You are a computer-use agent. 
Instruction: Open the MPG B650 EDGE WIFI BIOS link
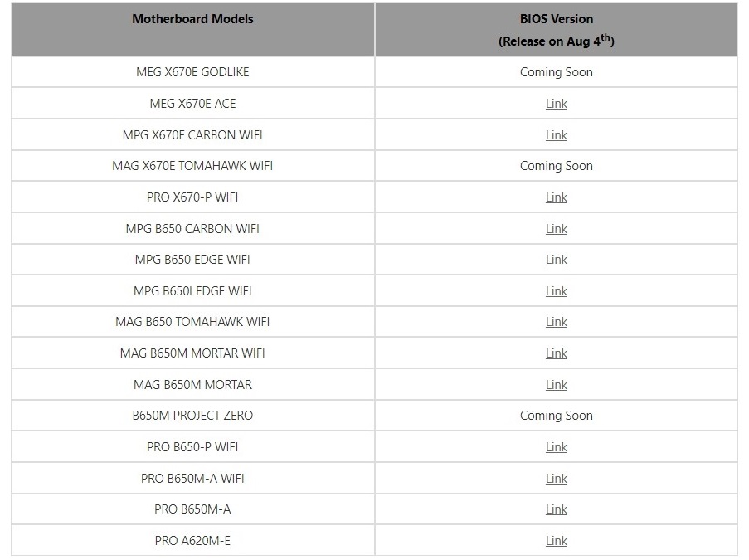(556, 260)
